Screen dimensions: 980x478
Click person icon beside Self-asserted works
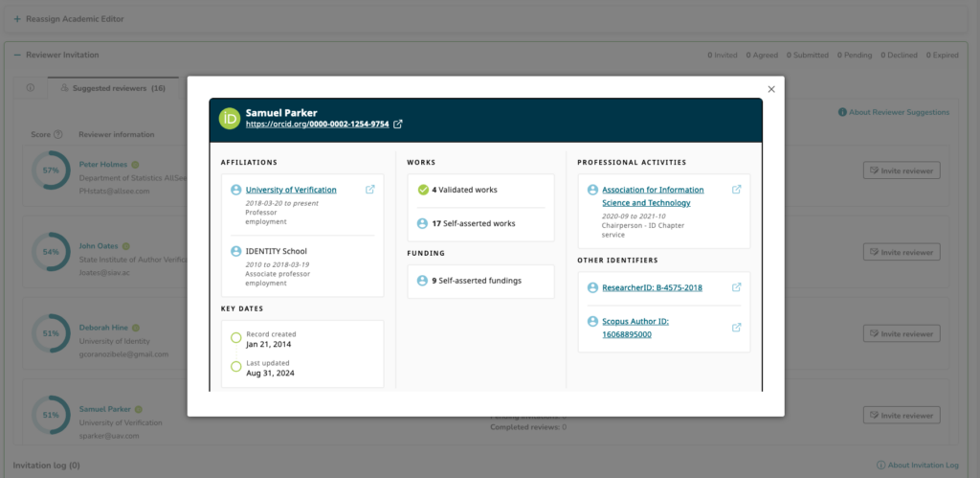pos(422,223)
